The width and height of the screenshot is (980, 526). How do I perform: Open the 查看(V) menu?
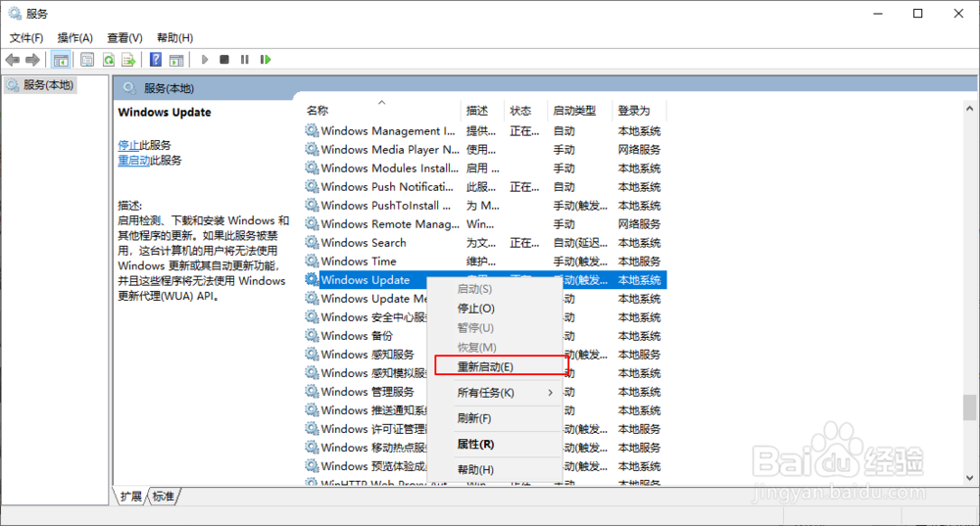tap(124, 38)
